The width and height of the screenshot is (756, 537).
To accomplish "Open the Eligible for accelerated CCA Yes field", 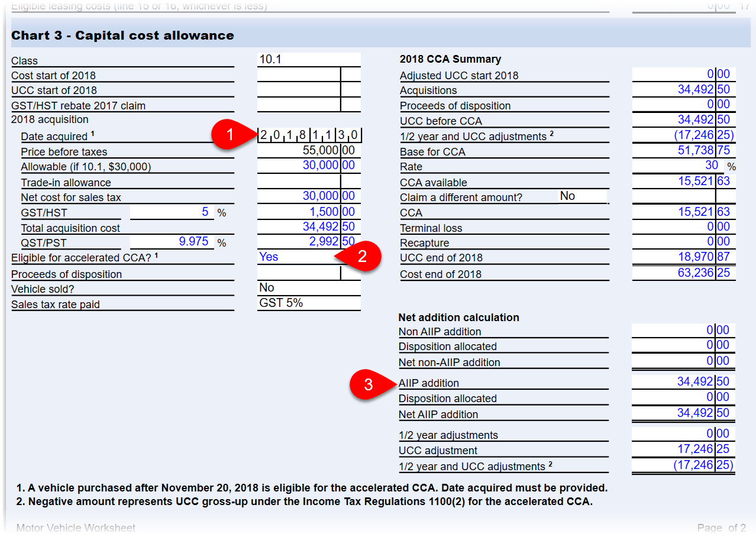I will point(309,257).
